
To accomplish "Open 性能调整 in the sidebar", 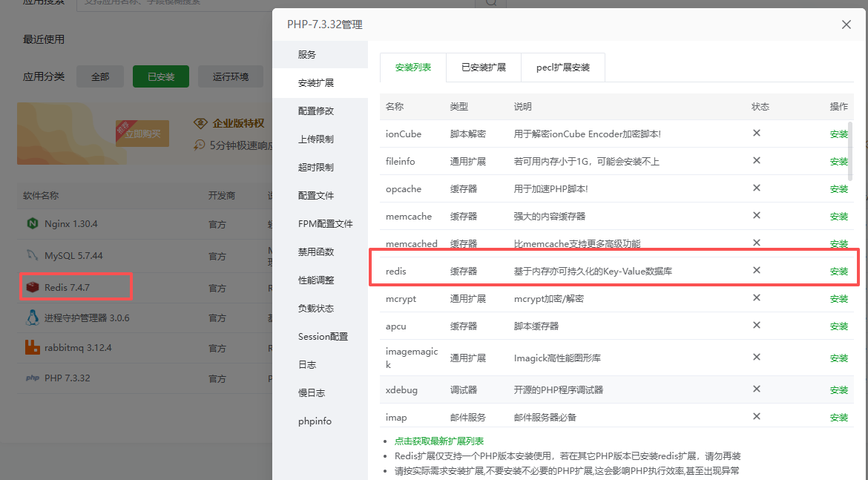I will click(x=320, y=280).
